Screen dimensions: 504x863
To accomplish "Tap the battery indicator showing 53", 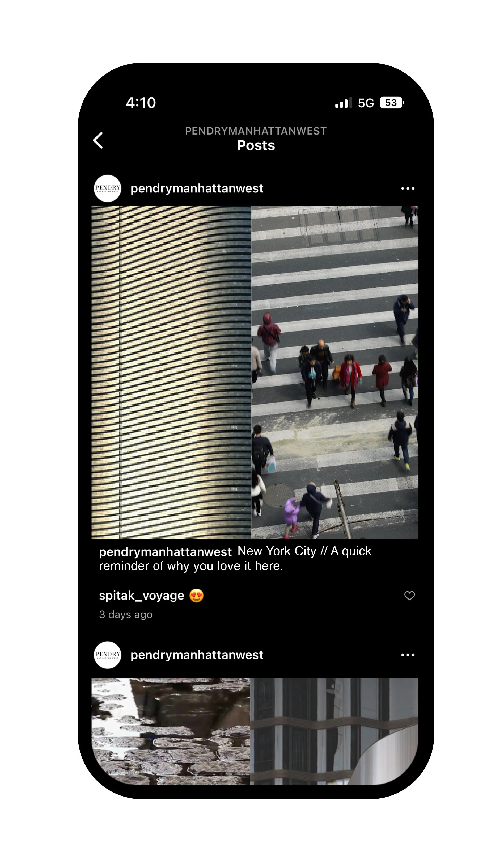I will coord(392,103).
